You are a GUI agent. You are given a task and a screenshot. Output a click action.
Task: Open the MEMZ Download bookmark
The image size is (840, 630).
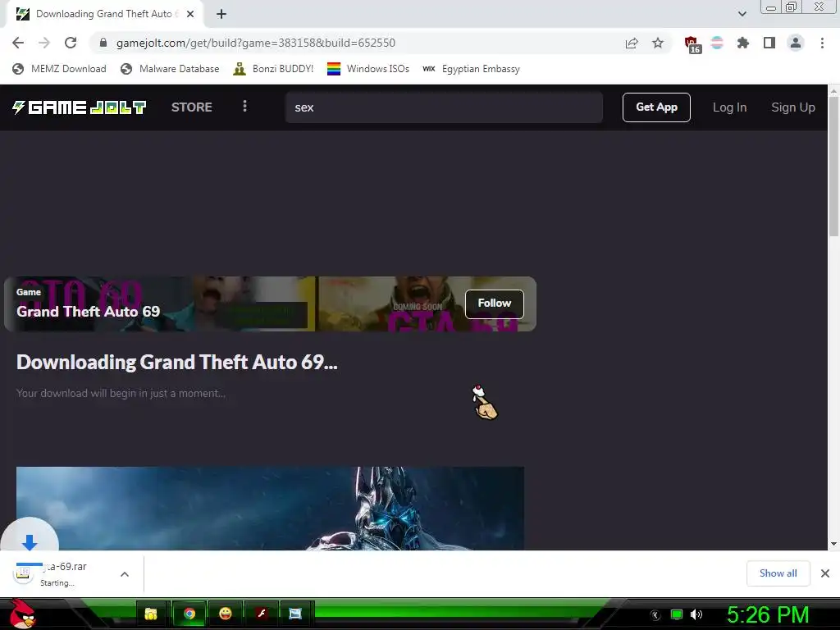pos(59,69)
